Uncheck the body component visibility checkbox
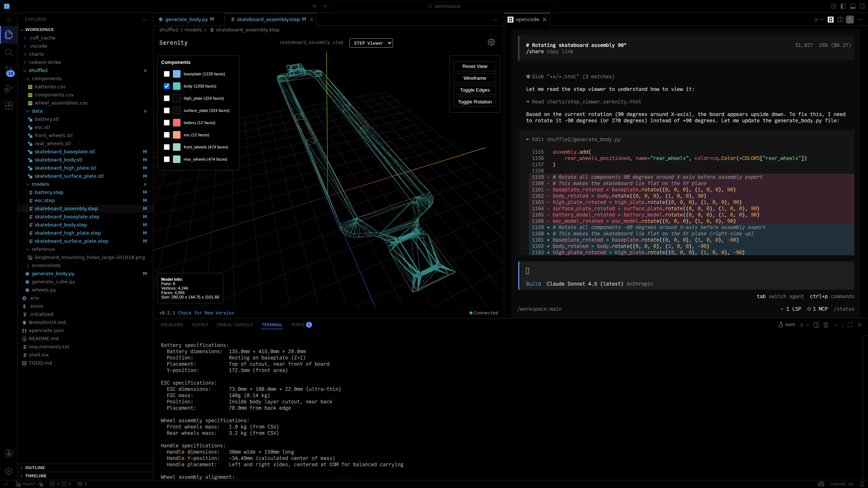The image size is (868, 488). tap(167, 86)
